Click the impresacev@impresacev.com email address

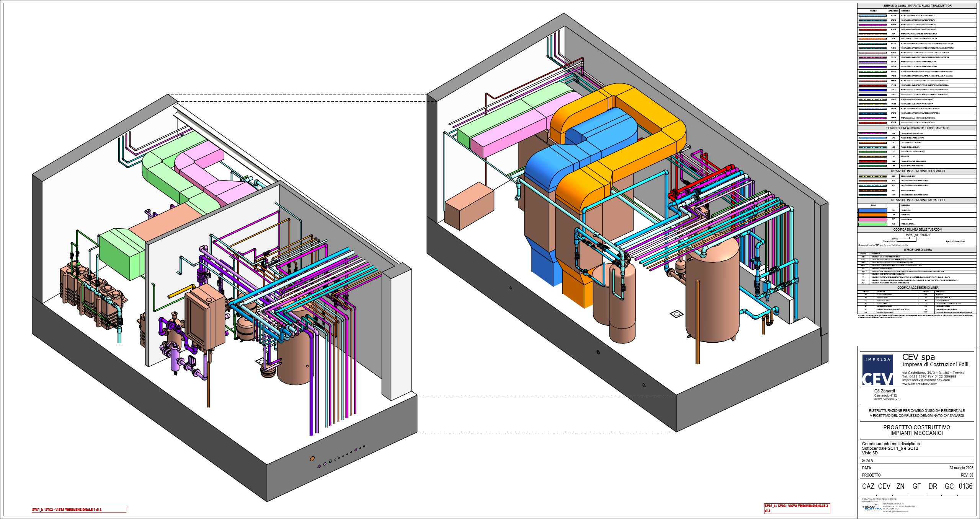(926, 380)
